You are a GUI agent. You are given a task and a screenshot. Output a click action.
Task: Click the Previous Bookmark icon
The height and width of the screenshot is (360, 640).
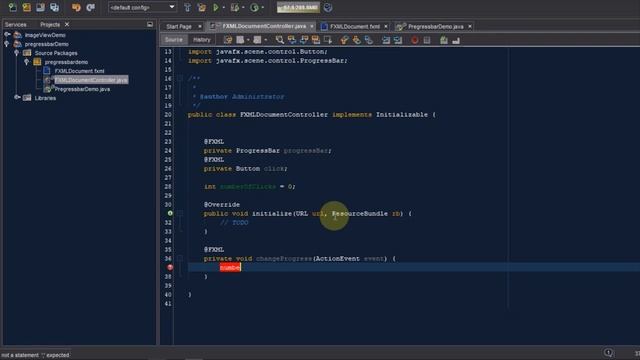pyautogui.click(x=344, y=40)
